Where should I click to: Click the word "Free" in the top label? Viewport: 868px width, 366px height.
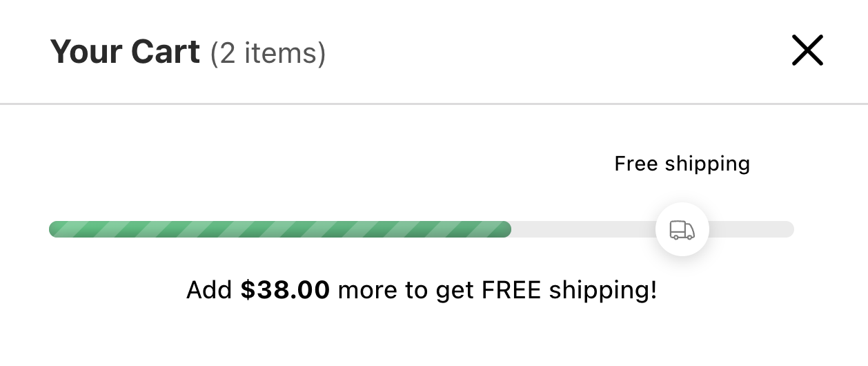636,164
